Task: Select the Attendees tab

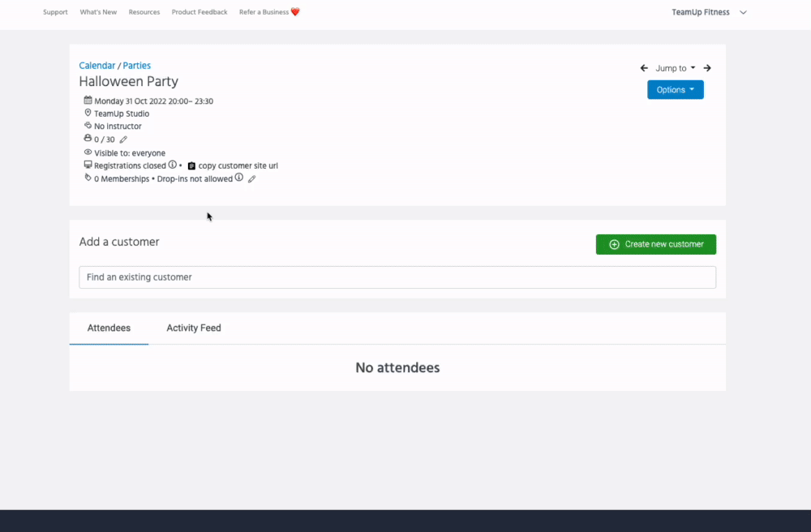Action: click(x=109, y=328)
